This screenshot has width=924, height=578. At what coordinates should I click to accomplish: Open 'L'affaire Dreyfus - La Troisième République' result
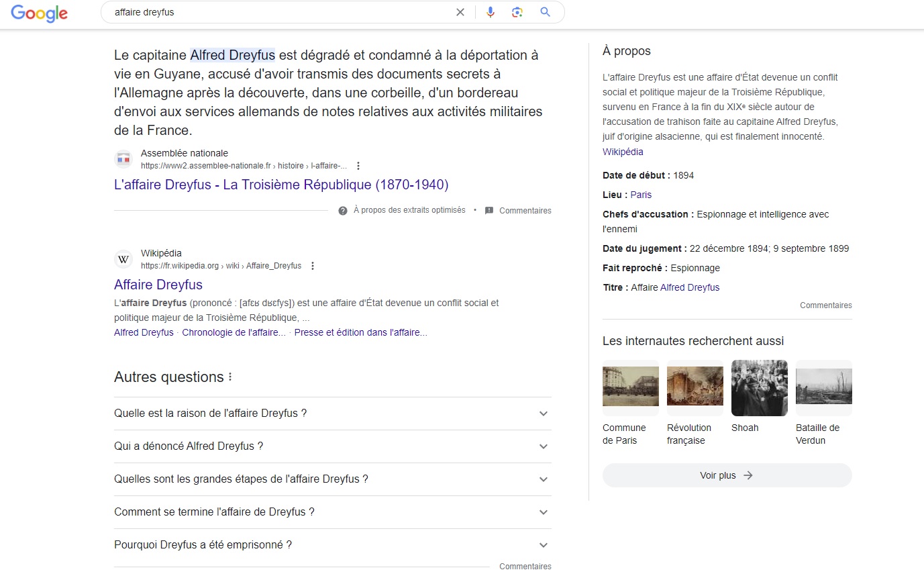coord(281,185)
